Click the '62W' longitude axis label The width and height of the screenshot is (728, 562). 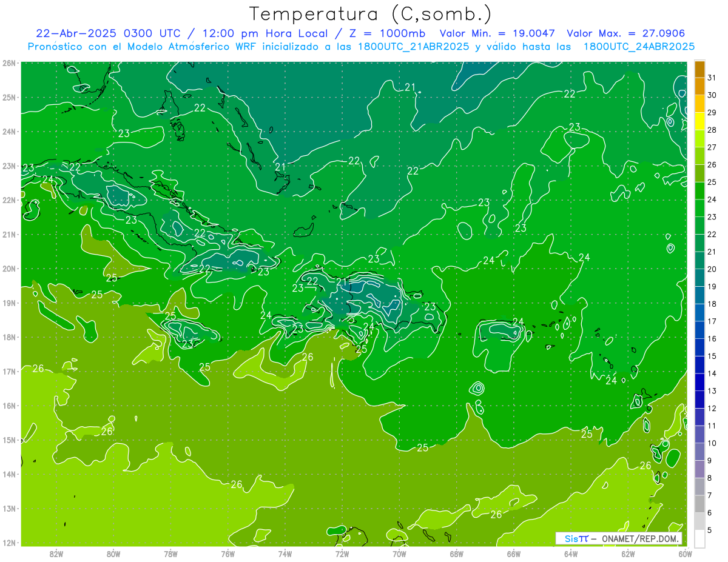(628, 554)
